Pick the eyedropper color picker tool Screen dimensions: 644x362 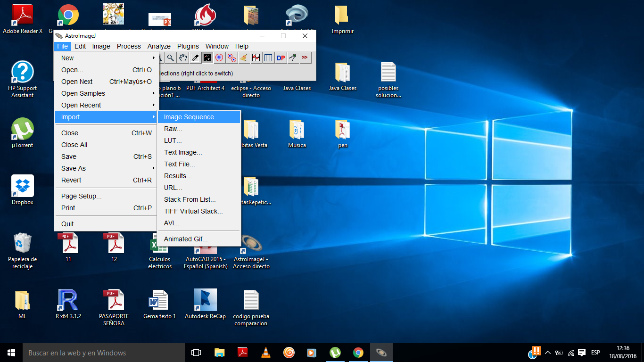click(195, 58)
